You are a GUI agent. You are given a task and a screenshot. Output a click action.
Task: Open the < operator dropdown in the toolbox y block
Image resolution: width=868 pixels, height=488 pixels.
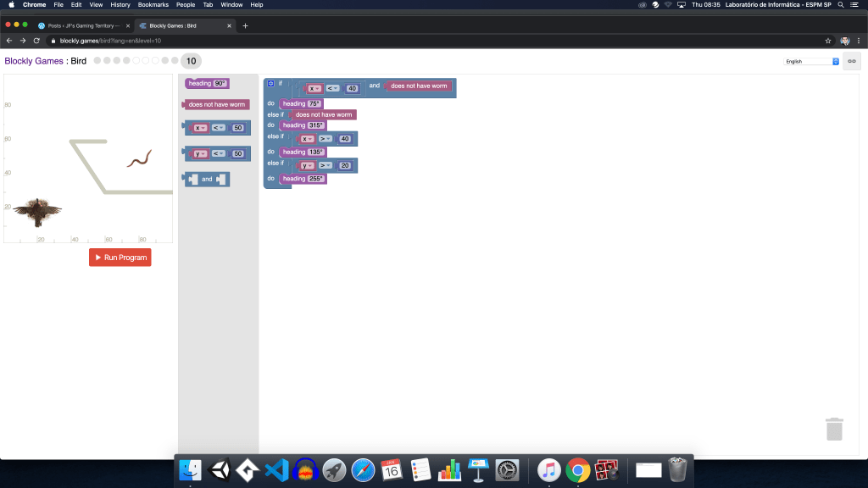pyautogui.click(x=218, y=153)
